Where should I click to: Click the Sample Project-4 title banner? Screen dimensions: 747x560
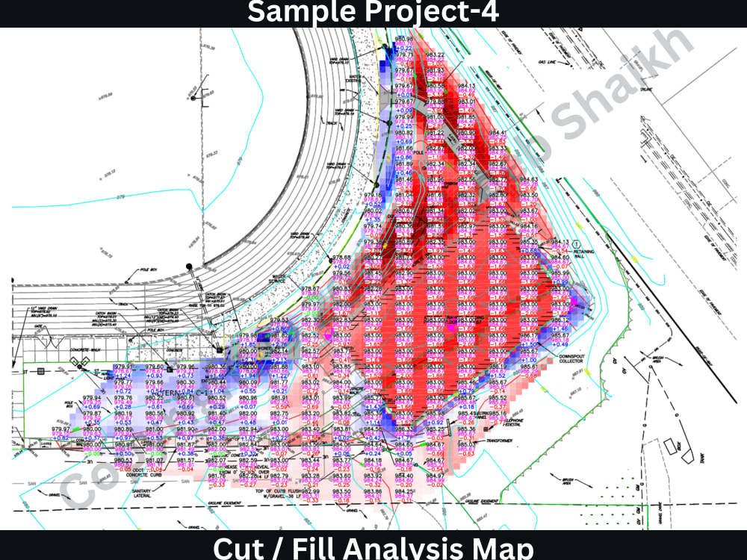click(x=373, y=13)
